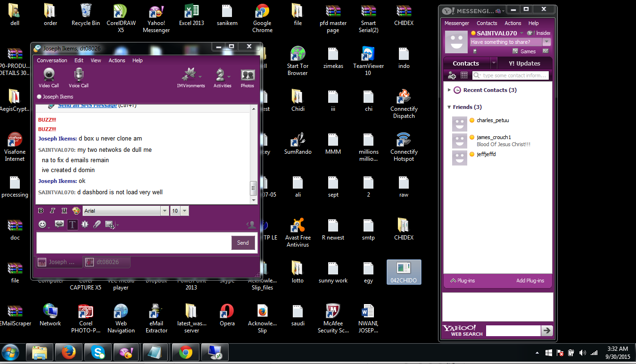636x364 pixels.
Task: Click the Add Plug-ins link
Action: [x=530, y=281]
